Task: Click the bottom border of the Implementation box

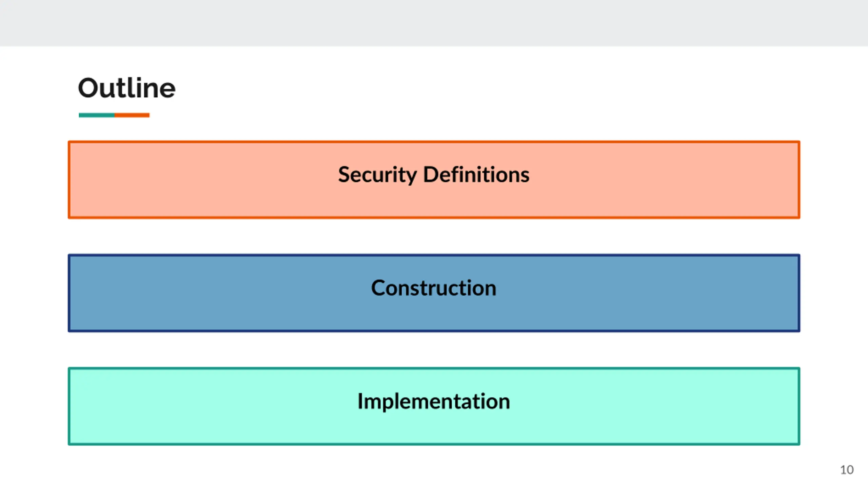Action: tap(434, 444)
